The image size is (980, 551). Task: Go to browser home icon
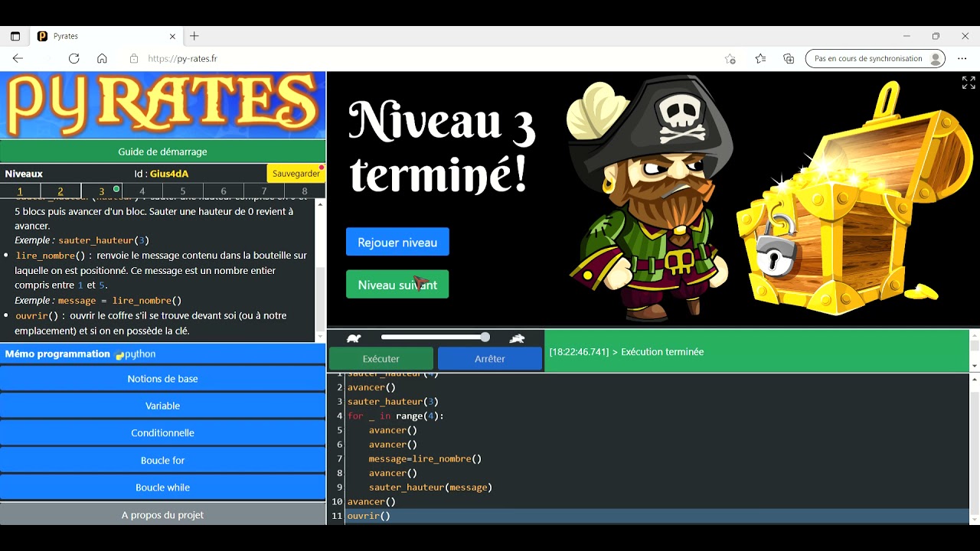(102, 58)
